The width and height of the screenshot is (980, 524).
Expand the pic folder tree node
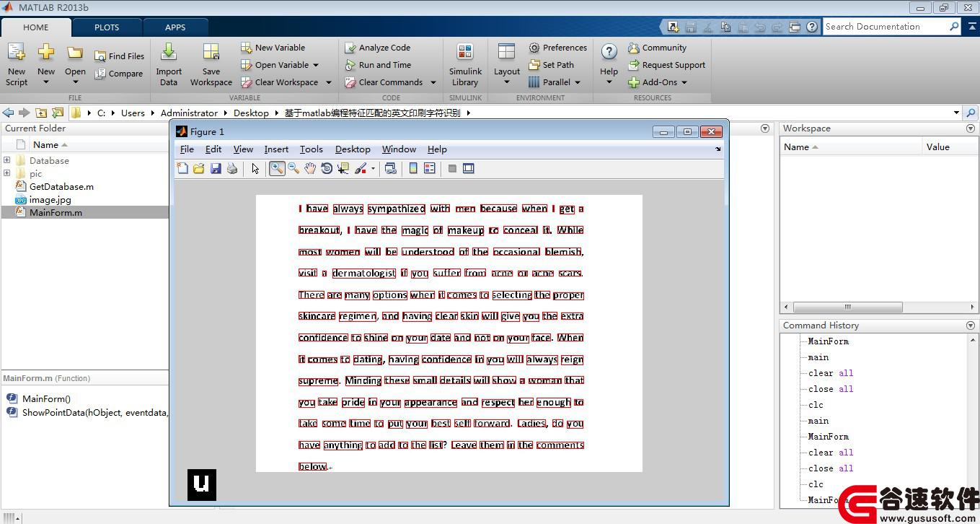(6, 173)
